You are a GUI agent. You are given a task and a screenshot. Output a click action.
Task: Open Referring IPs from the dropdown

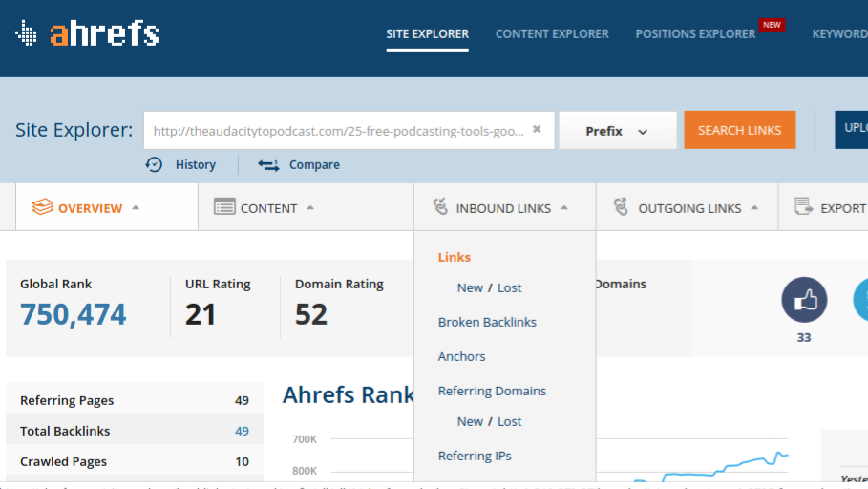475,456
